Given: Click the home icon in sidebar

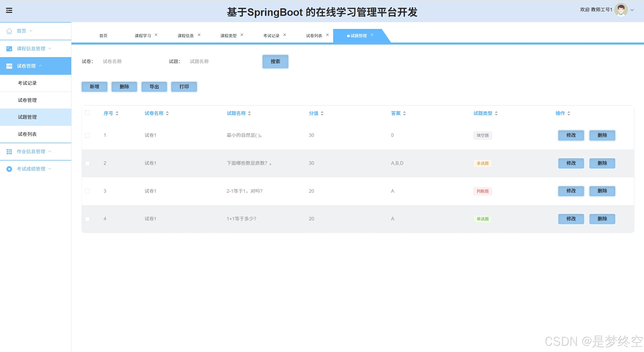Looking at the screenshot, I should [9, 31].
